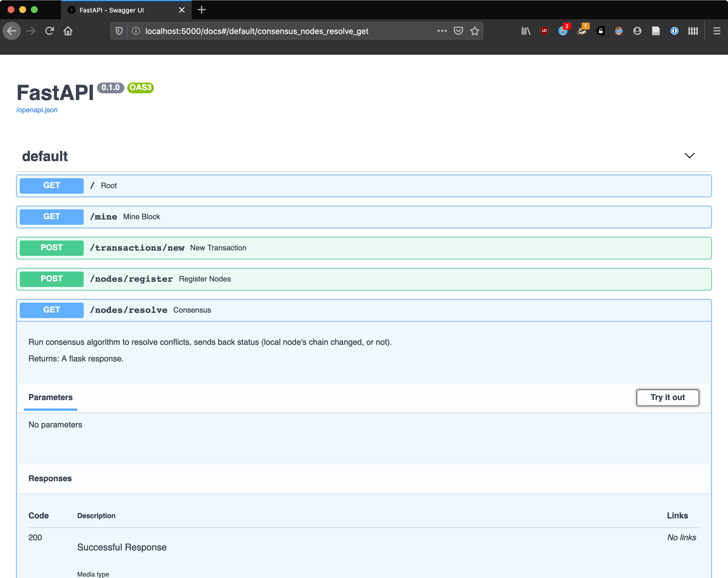Show site information via the info icon
Image resolution: width=728 pixels, height=578 pixels.
click(x=136, y=31)
